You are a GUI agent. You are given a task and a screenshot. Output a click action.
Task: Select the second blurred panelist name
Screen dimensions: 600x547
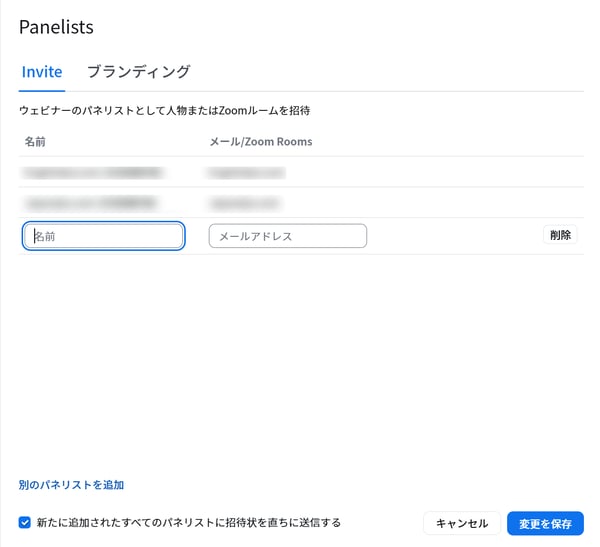pyautogui.click(x=92, y=202)
